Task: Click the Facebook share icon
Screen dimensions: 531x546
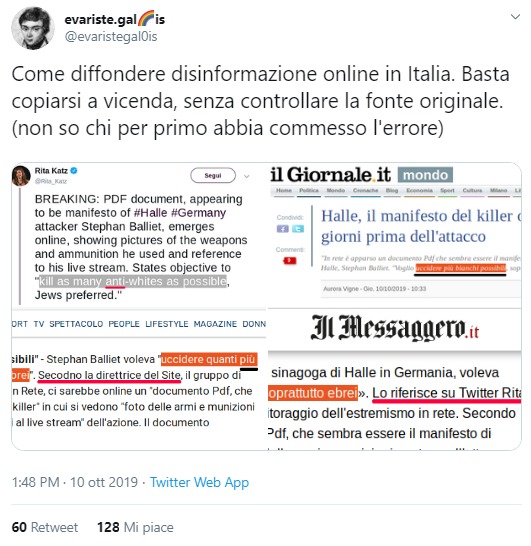Action: [282, 229]
